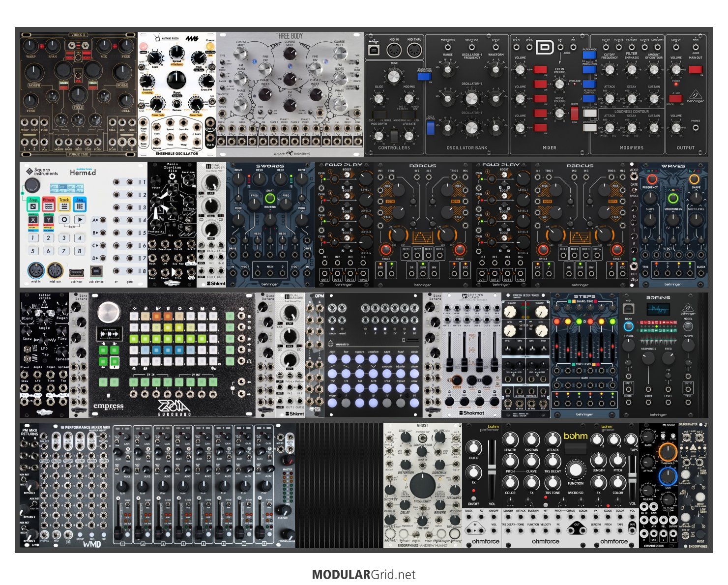Toggle the Model D Filter Mode switch
728x585 pixels.
click(589, 55)
